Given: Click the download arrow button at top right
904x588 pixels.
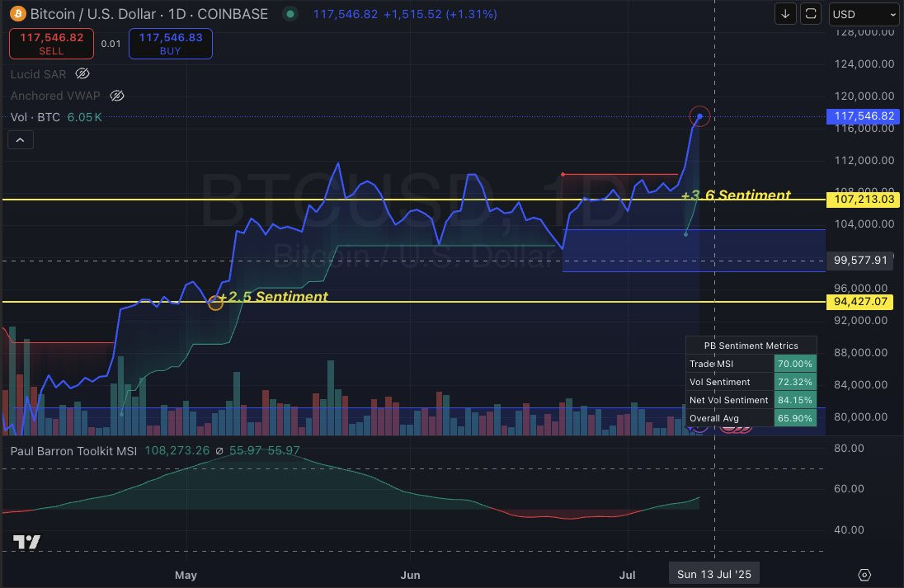Looking at the screenshot, I should [785, 14].
